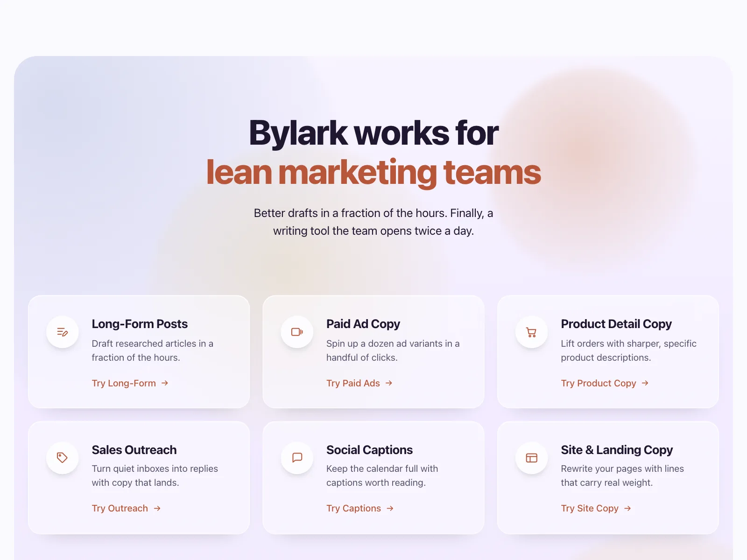Select the Long-Form Posts card title
747x560 pixels.
[x=140, y=324]
